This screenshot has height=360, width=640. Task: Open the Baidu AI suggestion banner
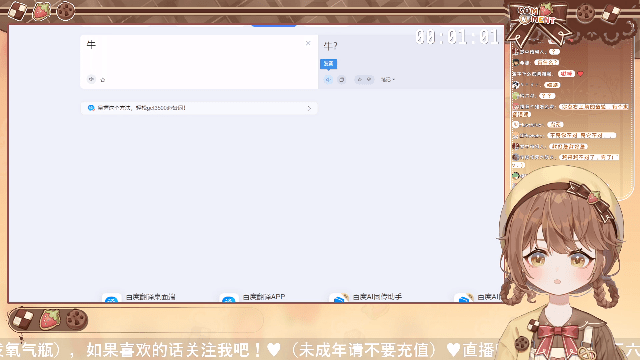point(199,108)
